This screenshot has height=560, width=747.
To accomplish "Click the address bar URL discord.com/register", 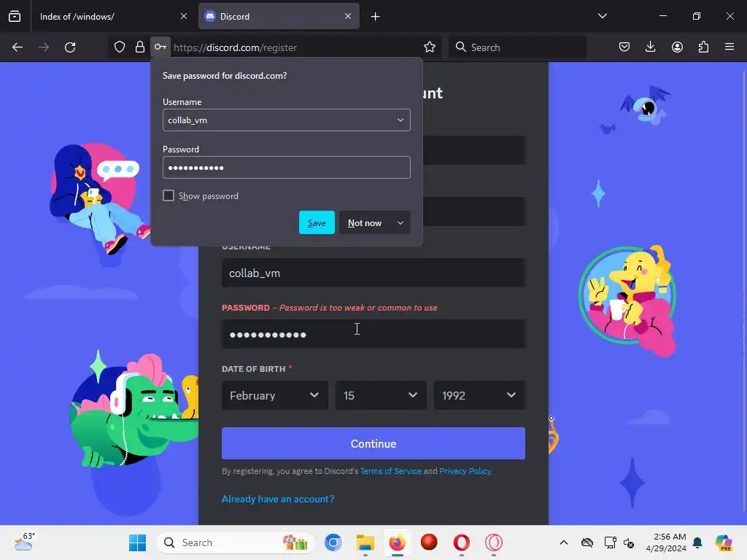I will pos(235,47).
